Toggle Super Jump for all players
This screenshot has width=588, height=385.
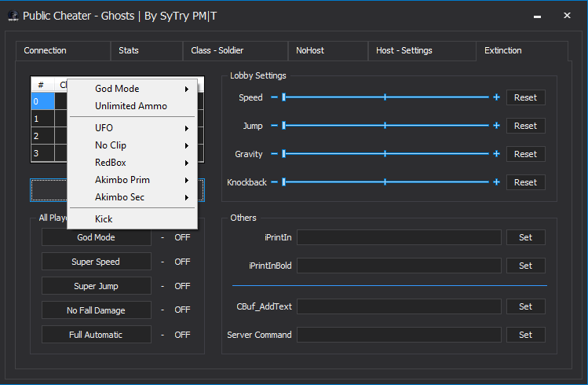[x=97, y=286]
